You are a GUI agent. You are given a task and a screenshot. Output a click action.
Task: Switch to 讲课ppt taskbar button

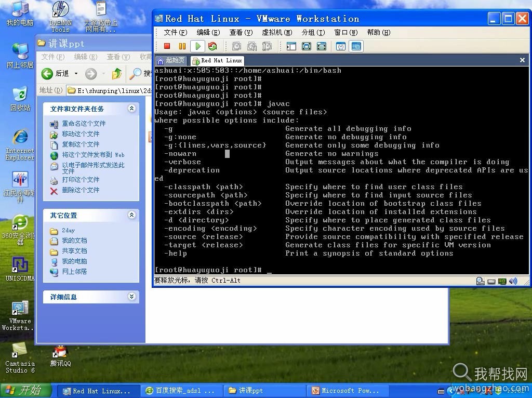[x=263, y=391]
